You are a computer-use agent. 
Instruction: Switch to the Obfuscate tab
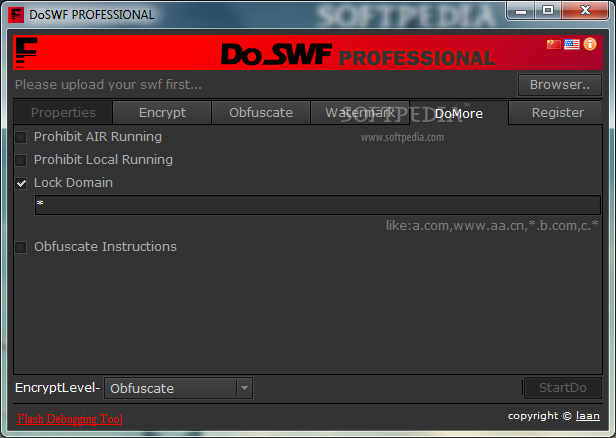click(261, 113)
